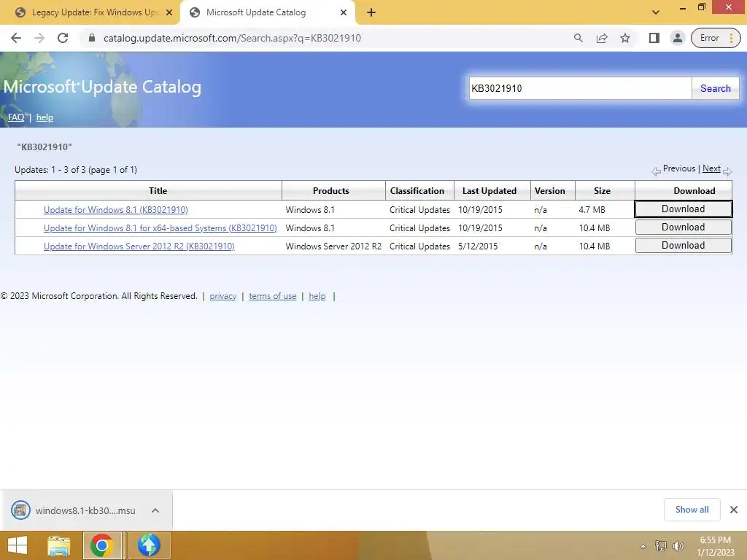Click the catalog search box with KB3021910
Image resolution: width=747 pixels, height=560 pixels.
click(580, 88)
